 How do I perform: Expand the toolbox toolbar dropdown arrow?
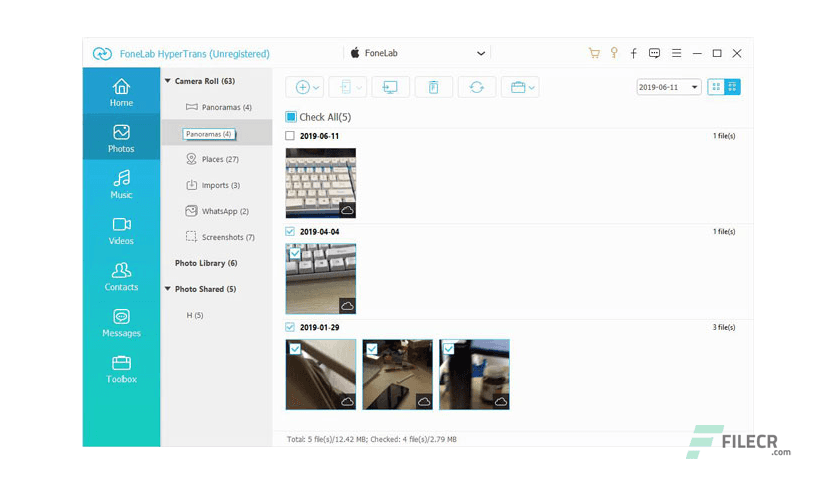[532, 87]
